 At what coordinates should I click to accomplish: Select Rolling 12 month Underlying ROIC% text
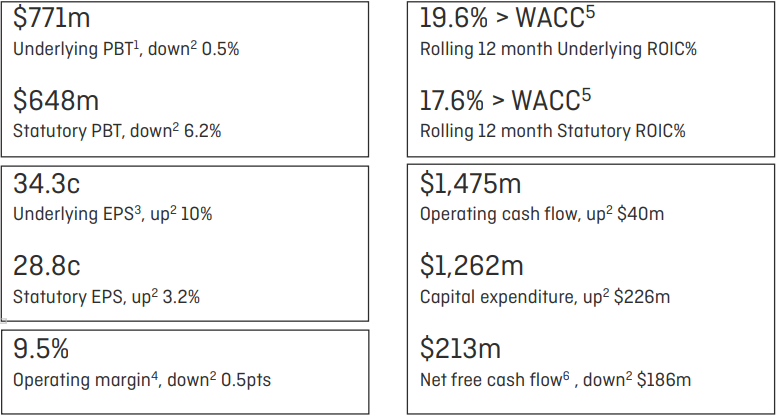[x=558, y=48]
